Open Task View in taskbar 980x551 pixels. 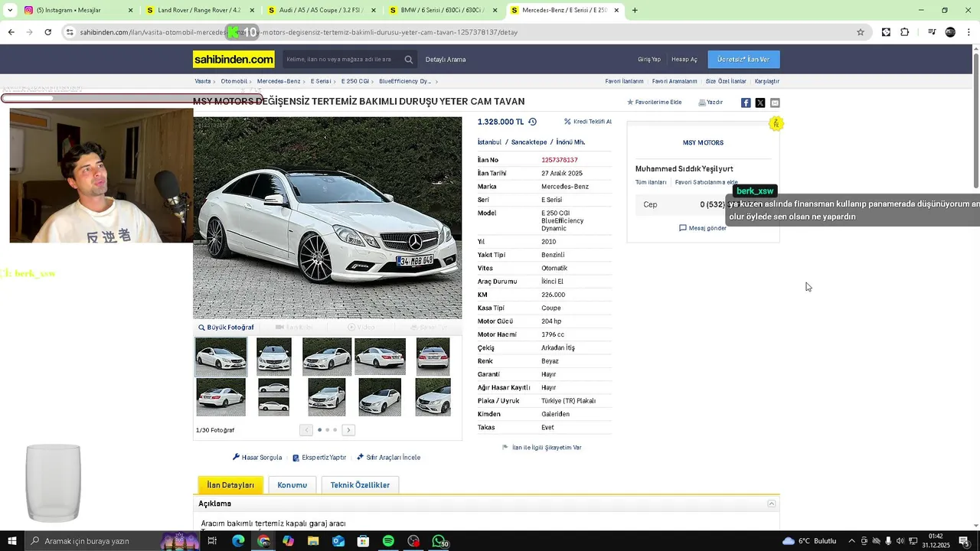pos(213,541)
